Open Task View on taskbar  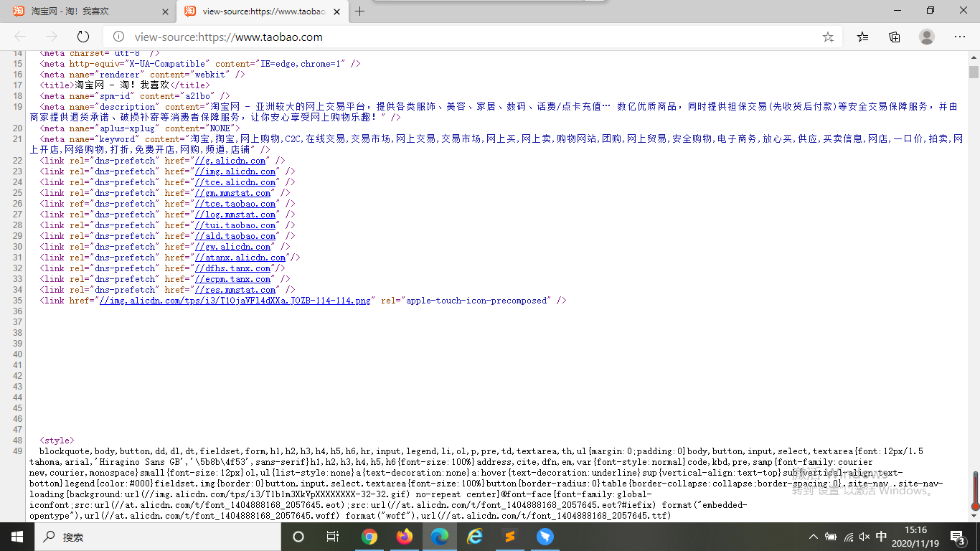pos(333,537)
